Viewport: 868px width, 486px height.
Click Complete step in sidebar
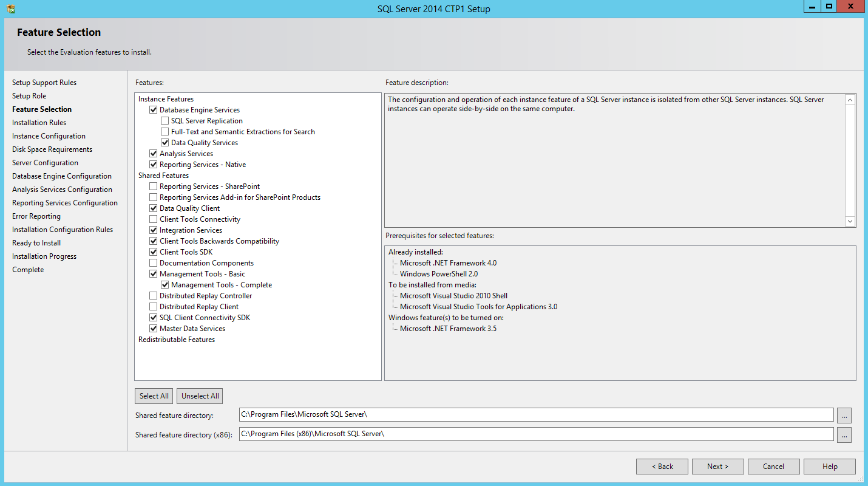[28, 270]
